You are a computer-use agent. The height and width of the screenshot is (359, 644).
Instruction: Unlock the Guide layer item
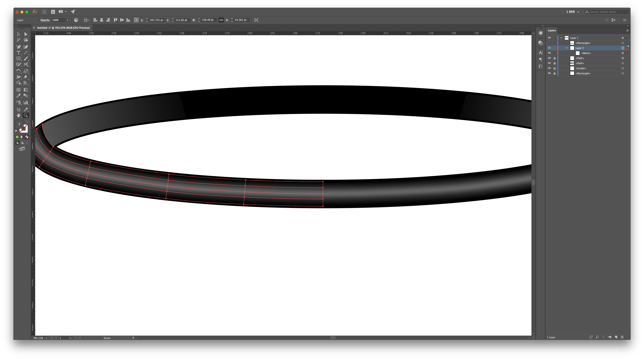point(555,68)
